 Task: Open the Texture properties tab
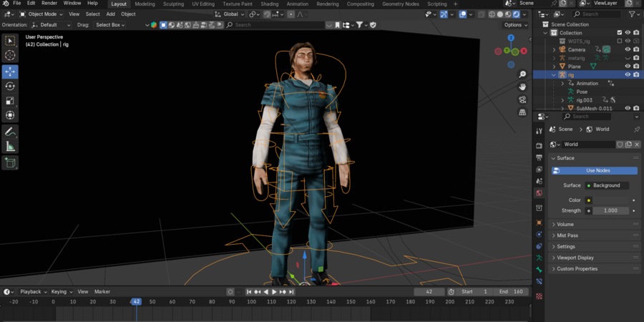tap(540, 296)
